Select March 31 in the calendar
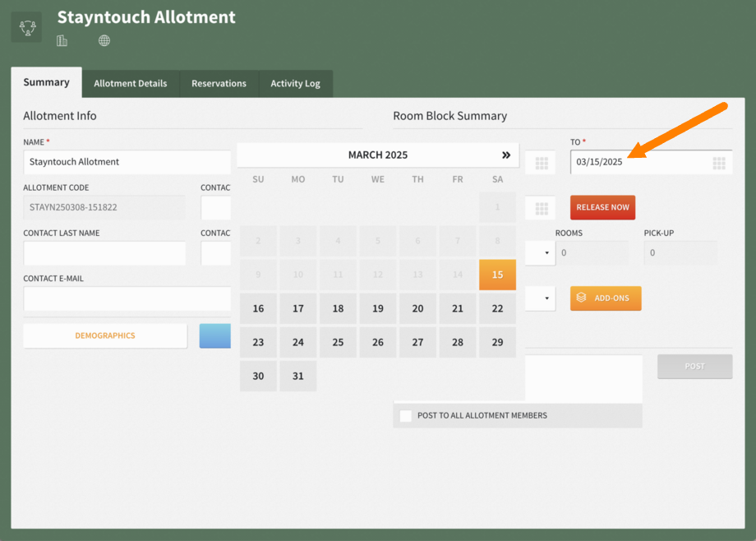The height and width of the screenshot is (541, 756). (x=298, y=376)
